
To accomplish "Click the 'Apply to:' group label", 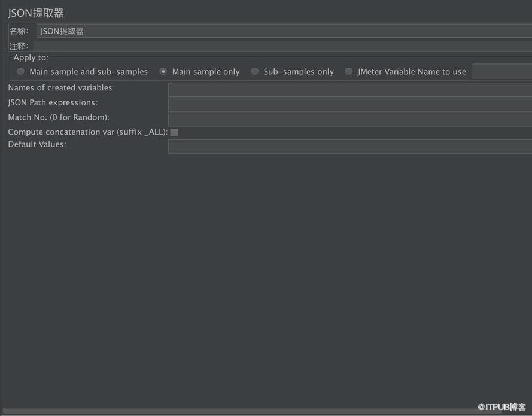I will click(31, 57).
